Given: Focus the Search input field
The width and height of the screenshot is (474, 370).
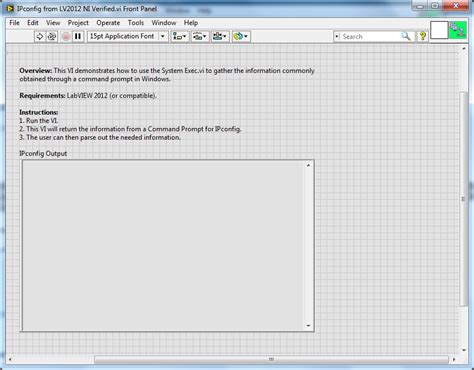Looking at the screenshot, I should pyautogui.click(x=371, y=36).
